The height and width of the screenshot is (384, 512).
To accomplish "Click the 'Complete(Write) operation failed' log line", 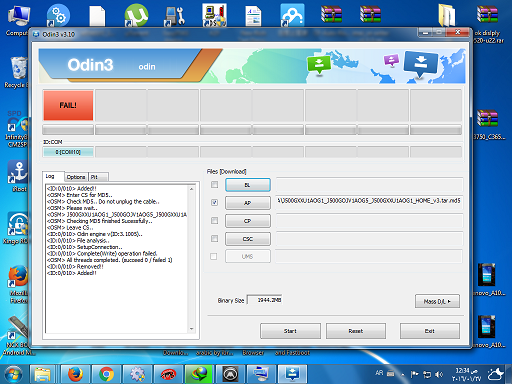I will 102,254.
